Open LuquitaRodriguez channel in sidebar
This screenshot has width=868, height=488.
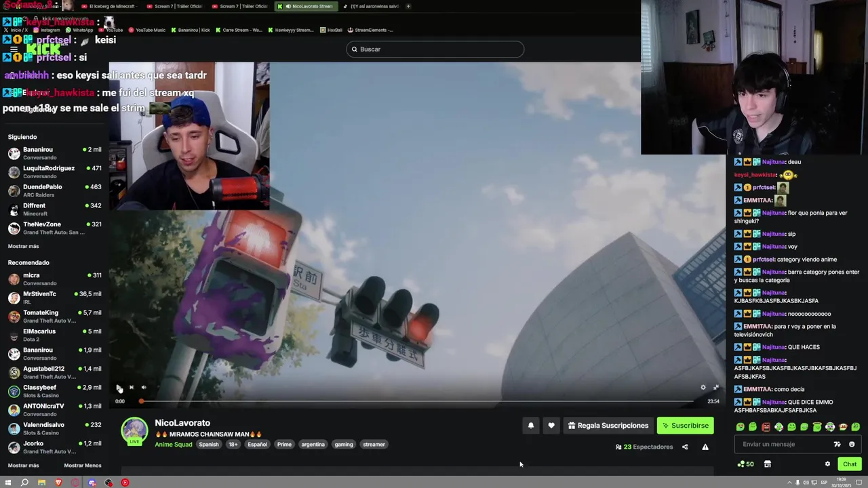(54, 171)
